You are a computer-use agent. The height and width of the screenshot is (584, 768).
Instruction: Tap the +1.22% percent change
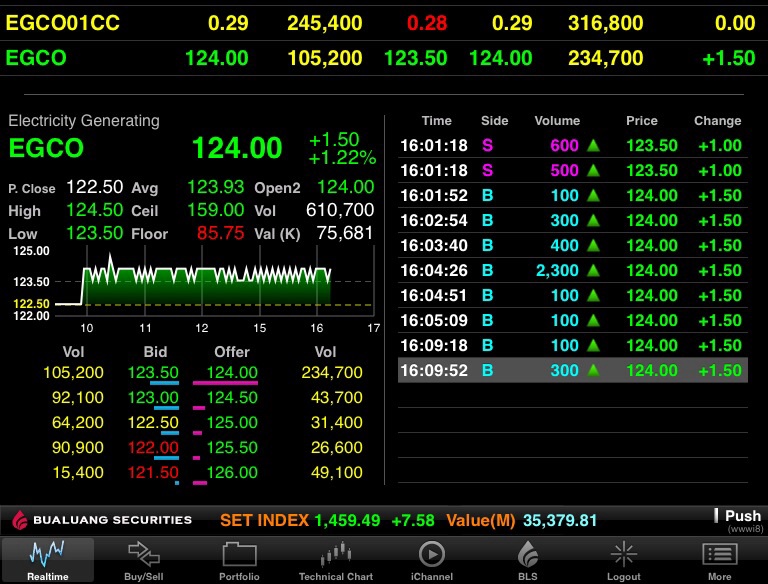pos(342,158)
